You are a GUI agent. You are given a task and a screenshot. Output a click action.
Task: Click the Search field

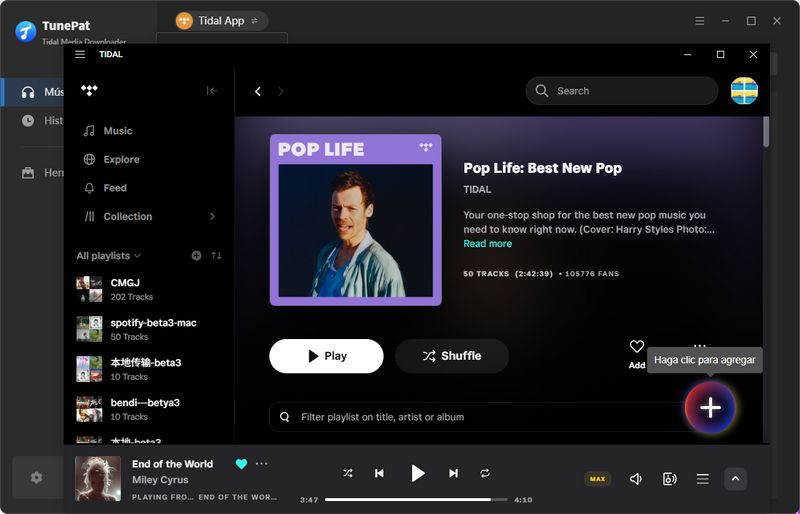622,91
